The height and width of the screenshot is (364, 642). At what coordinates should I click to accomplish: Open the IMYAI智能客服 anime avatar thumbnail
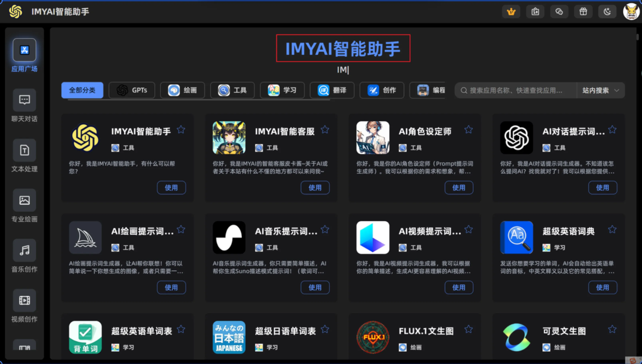[x=229, y=138]
